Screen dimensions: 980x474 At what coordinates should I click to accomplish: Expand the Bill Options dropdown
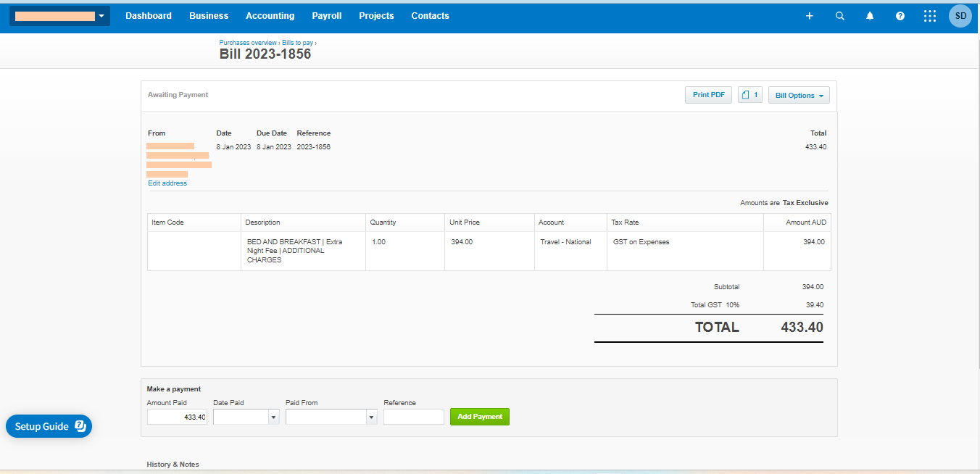click(x=799, y=95)
